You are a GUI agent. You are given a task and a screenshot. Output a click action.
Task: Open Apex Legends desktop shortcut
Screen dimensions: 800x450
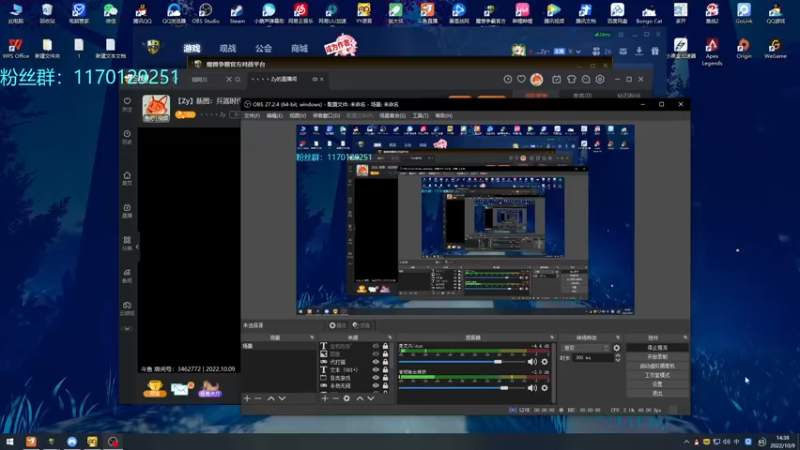tap(712, 53)
